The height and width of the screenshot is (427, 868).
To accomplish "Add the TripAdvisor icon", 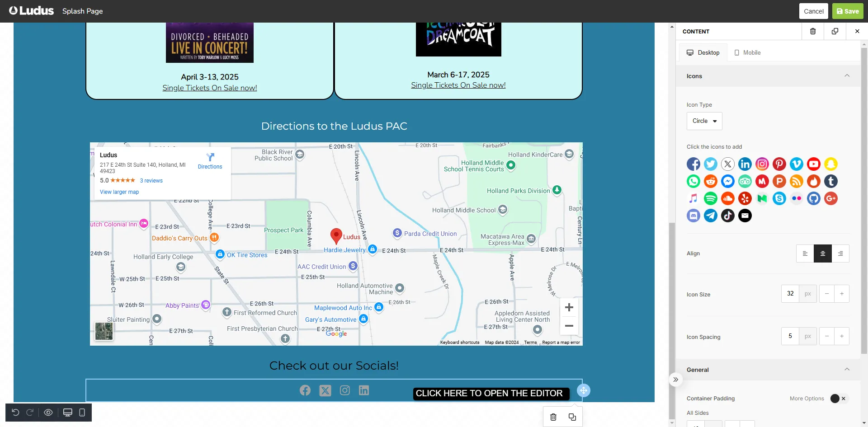I will point(745,181).
